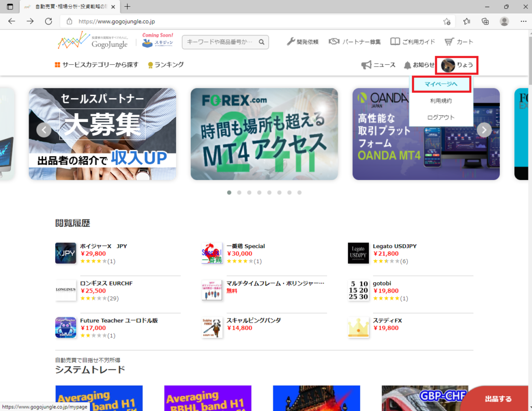The image size is (532, 411).
Task: Click the ボイジャーX JPY thumbnail icon
Action: [x=66, y=253]
